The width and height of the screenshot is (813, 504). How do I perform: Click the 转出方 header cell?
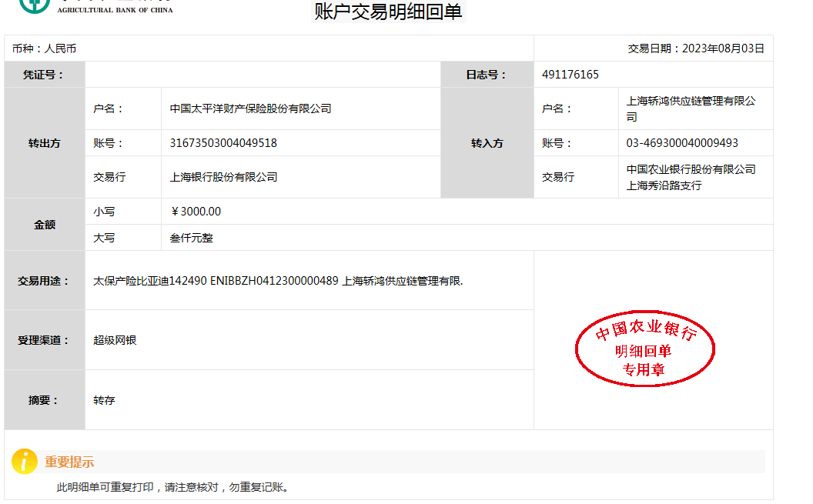[44, 143]
